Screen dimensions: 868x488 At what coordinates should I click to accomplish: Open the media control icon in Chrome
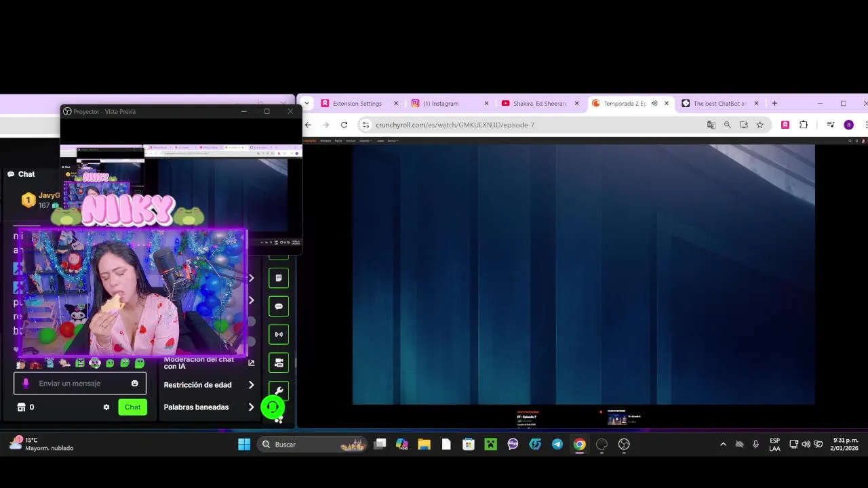pyautogui.click(x=831, y=125)
